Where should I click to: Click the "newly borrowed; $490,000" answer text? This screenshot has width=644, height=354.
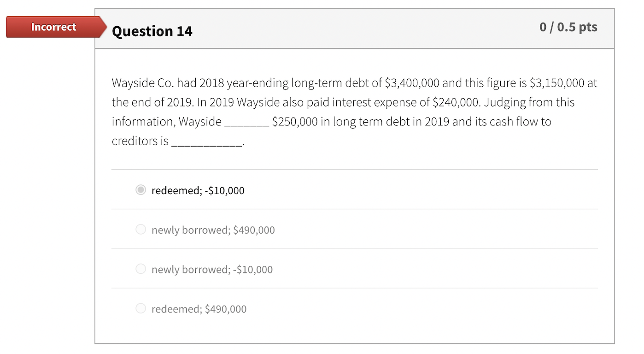[213, 230]
